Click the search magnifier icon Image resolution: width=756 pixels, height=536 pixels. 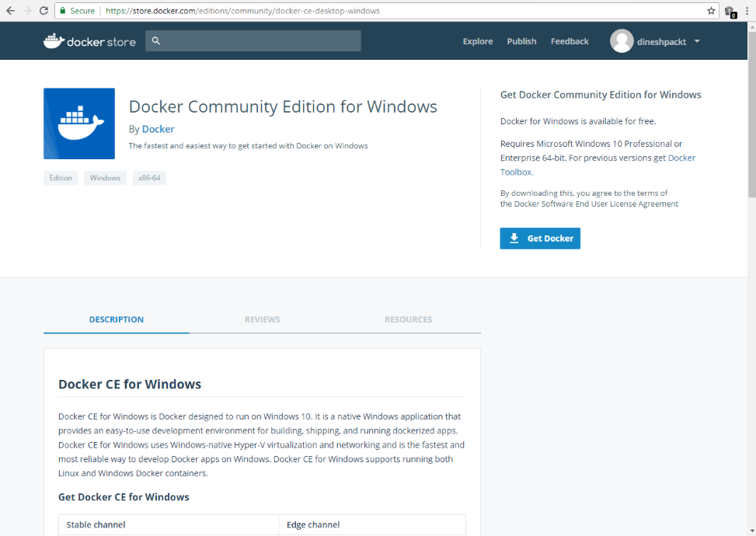click(x=156, y=40)
